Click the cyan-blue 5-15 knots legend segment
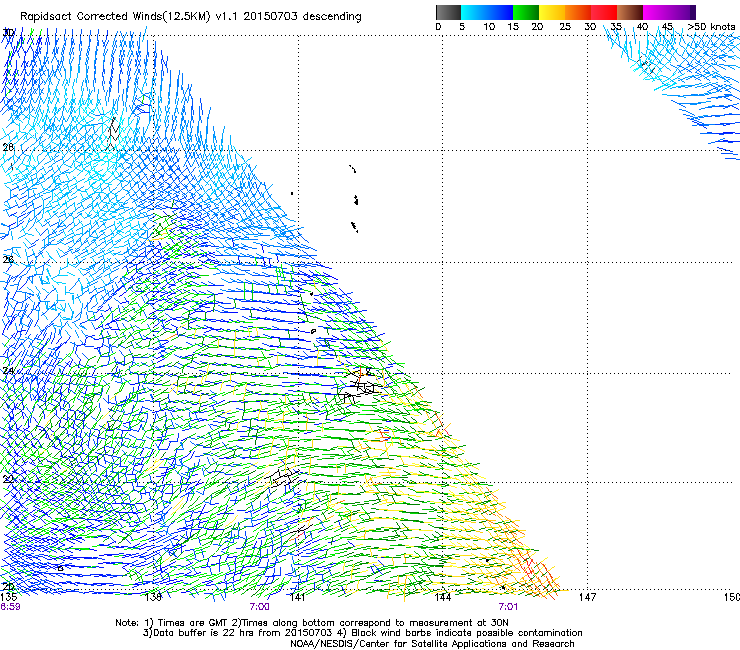This screenshot has height=650, width=740. pos(487,12)
